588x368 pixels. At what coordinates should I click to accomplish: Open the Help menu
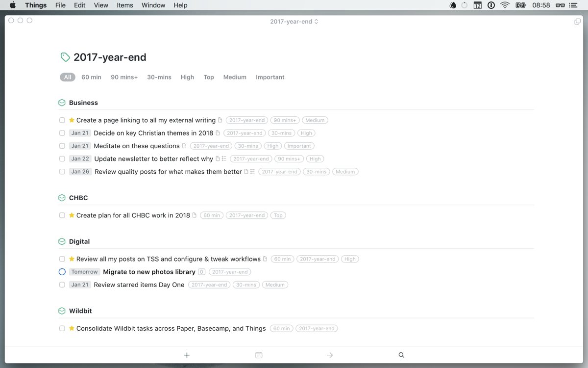click(180, 5)
